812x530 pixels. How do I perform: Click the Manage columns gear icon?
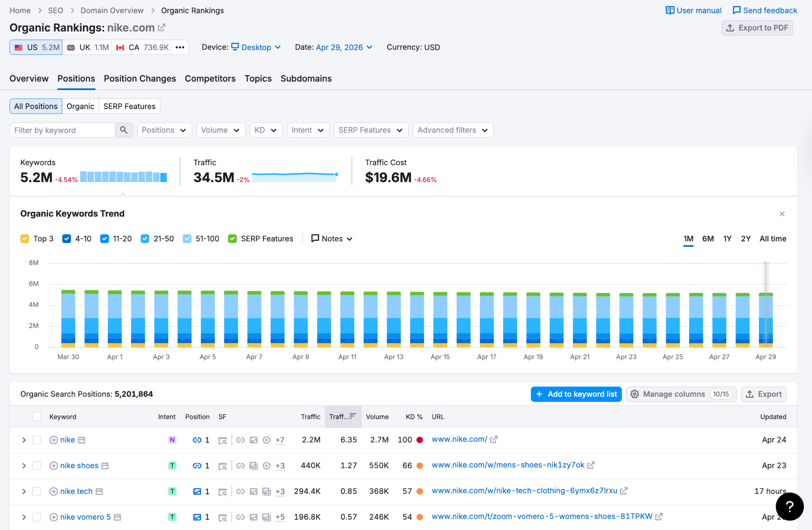[x=635, y=394]
